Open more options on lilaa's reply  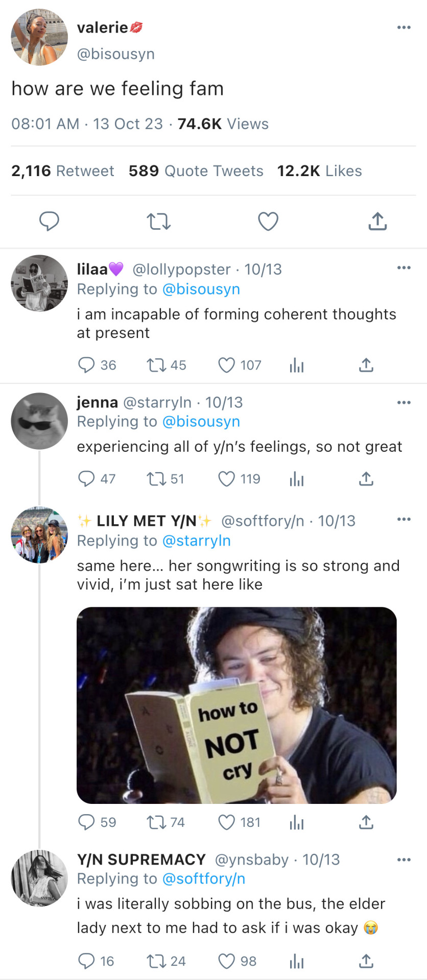coord(404,268)
